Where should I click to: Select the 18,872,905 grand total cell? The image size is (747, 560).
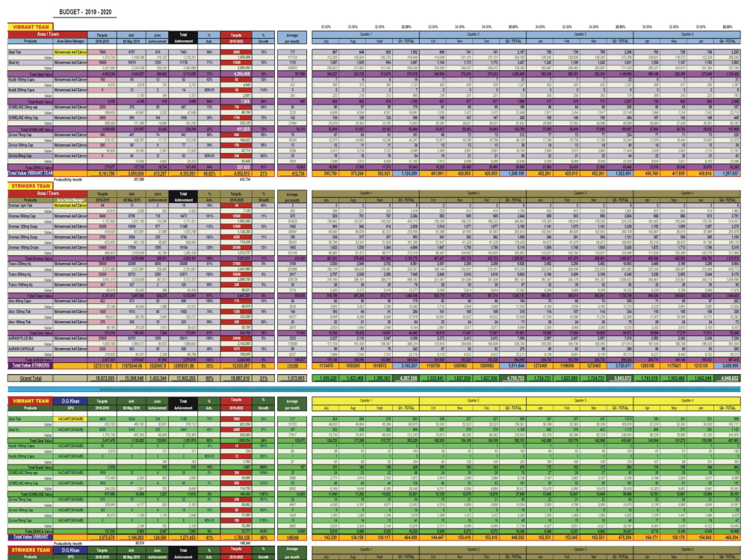(102, 378)
